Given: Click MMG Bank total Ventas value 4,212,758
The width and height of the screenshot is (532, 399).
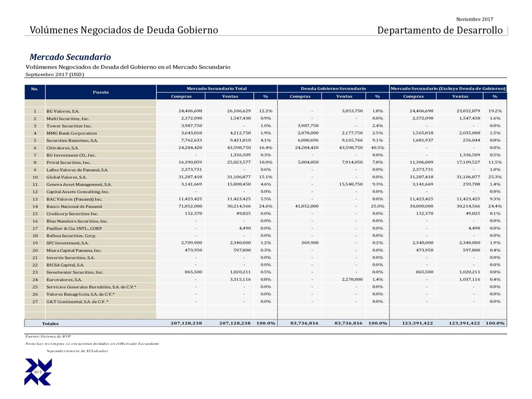Looking at the screenshot, I should click(x=240, y=133).
